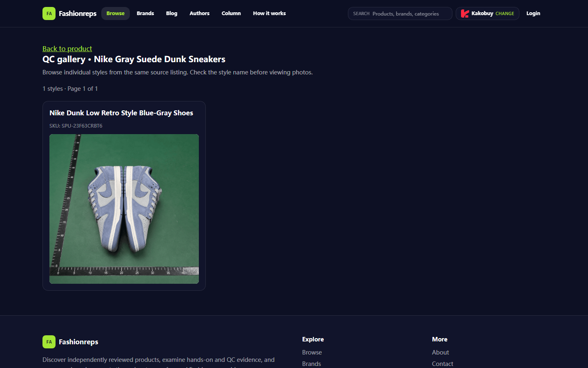
Task: Focus the product search field
Action: click(400, 13)
